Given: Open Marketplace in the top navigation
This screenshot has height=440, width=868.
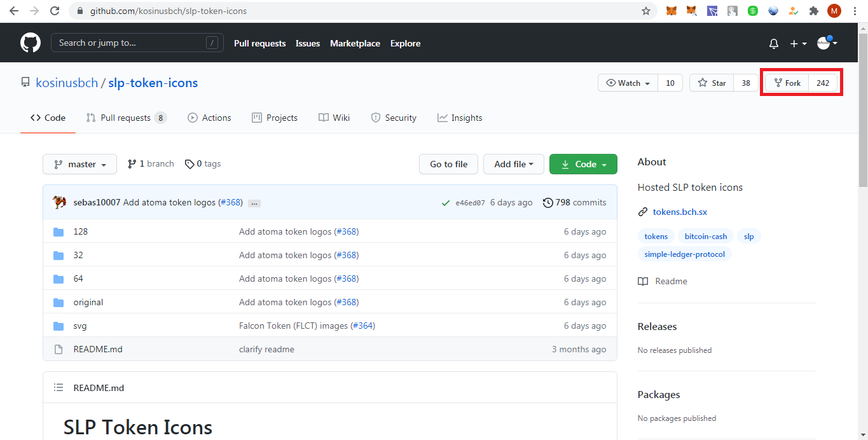Looking at the screenshot, I should (355, 43).
